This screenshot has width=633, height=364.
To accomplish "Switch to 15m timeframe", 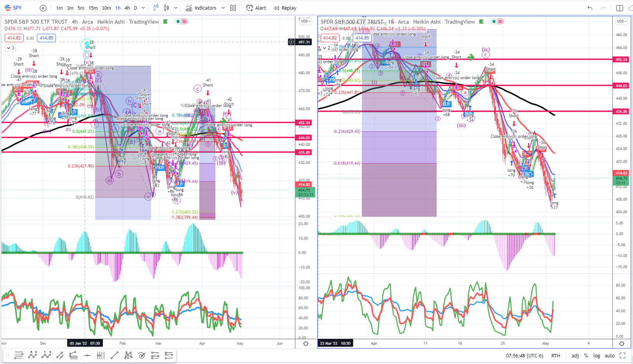I will tap(93, 8).
